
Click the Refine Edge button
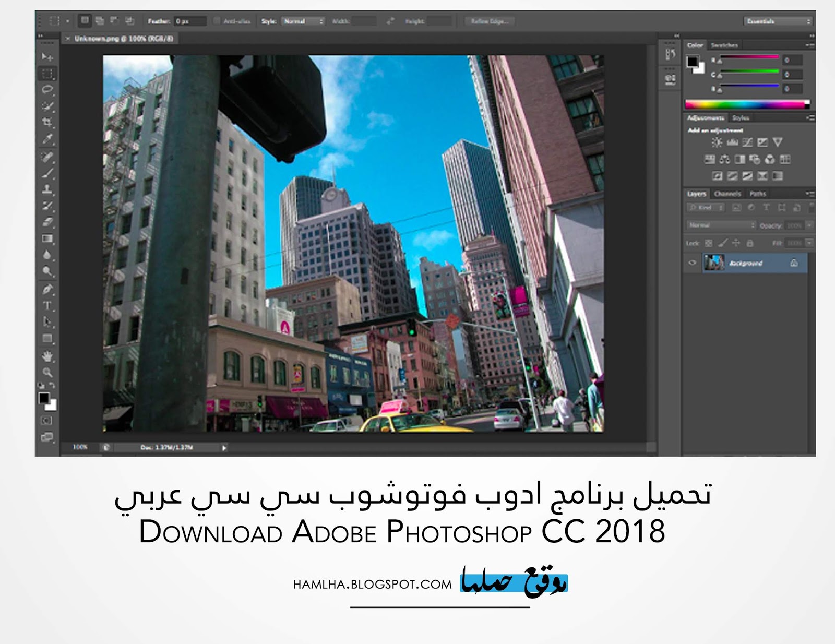click(x=490, y=21)
